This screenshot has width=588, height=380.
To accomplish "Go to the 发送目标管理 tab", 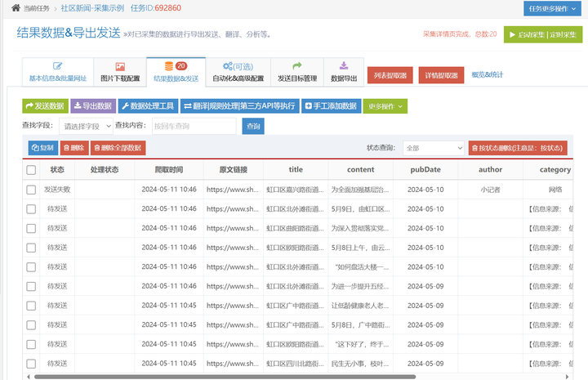I will point(297,72).
